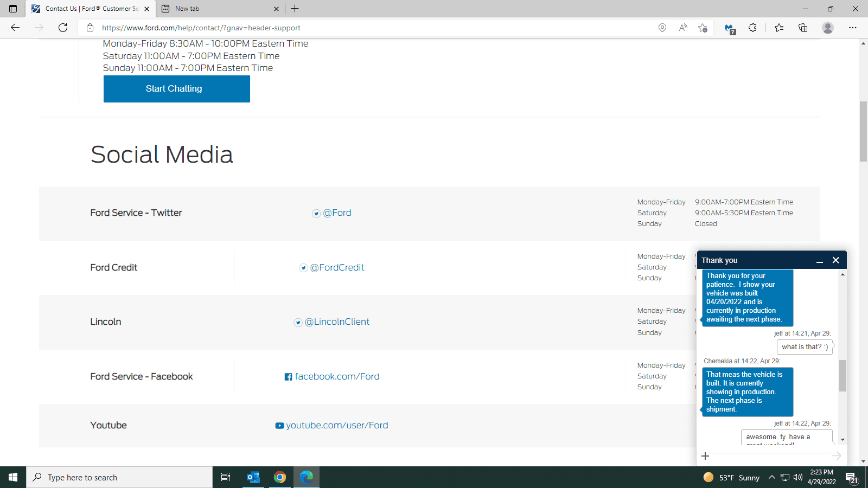This screenshot has height=488, width=868.
Task: Activate Read aloud in the address bar
Action: point(683,28)
